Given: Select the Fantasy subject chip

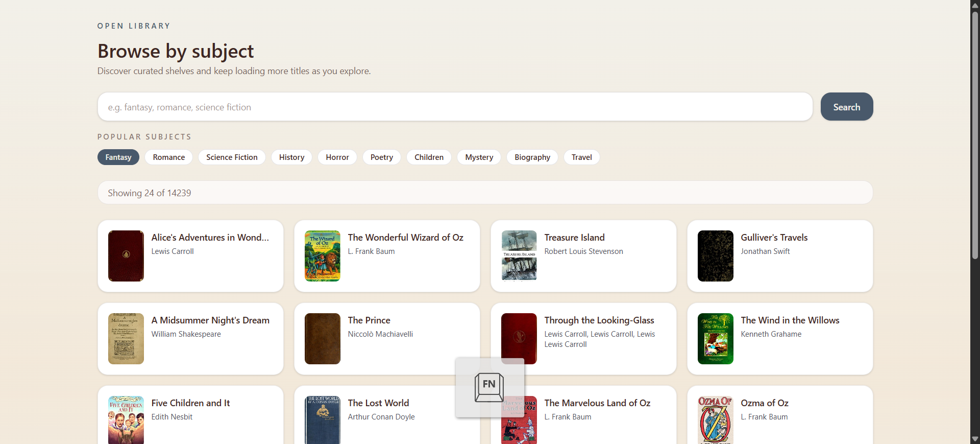Looking at the screenshot, I should click(118, 157).
